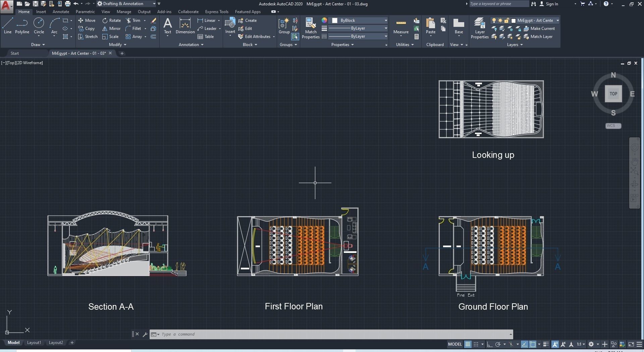Toggle annotation visibility icon in status bar
The height and width of the screenshot is (352, 644).
coord(555,344)
